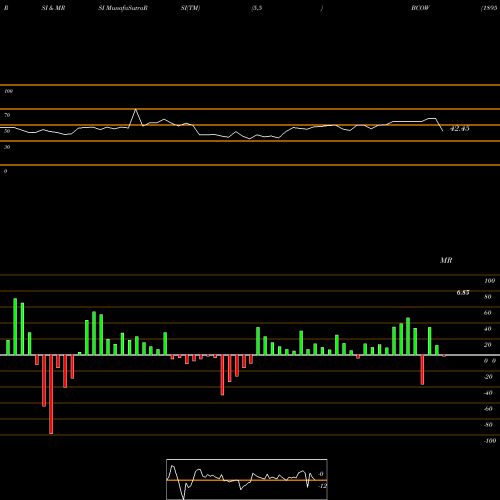500x500 pixels.
Task: Click the 60 label on the MR scale
Action: coord(488,313)
